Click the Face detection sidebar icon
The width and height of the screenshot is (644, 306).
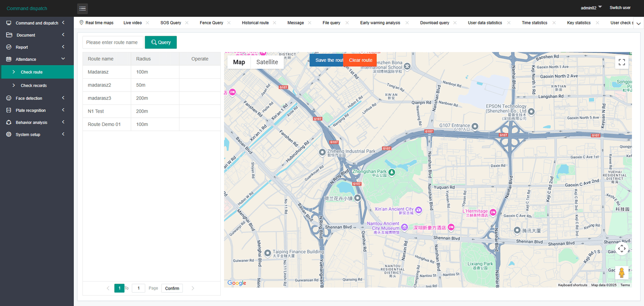coord(9,98)
